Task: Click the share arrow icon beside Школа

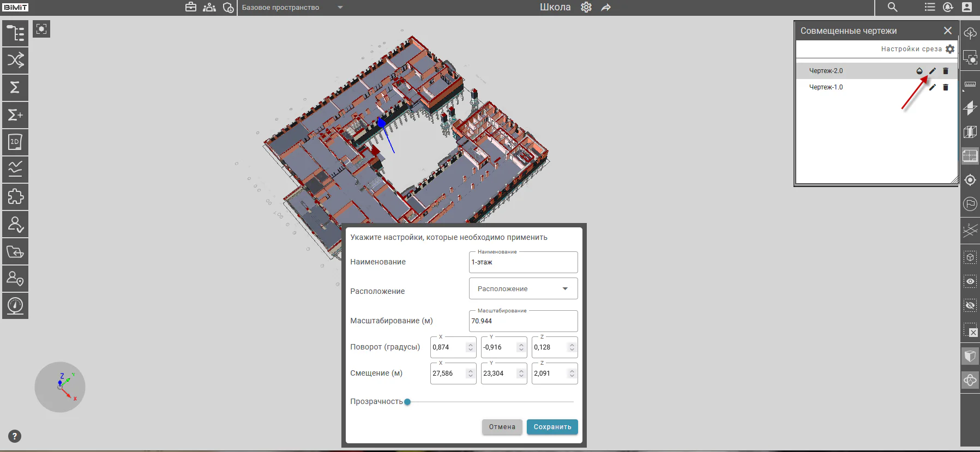Action: tap(606, 7)
